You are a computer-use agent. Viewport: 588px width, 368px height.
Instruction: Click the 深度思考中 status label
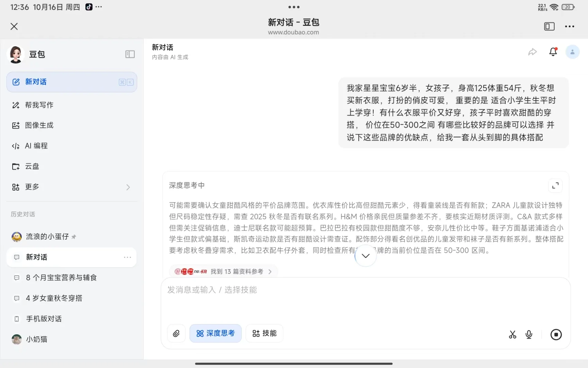click(x=187, y=185)
